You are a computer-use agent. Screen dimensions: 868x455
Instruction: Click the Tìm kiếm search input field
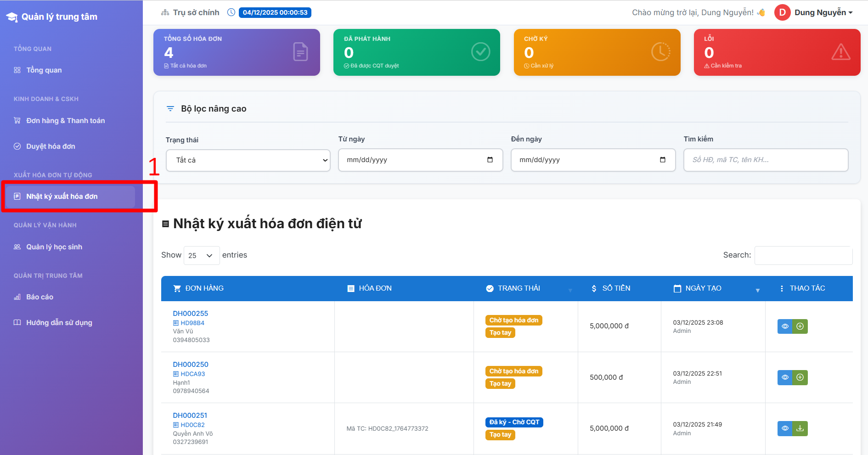[765, 160]
